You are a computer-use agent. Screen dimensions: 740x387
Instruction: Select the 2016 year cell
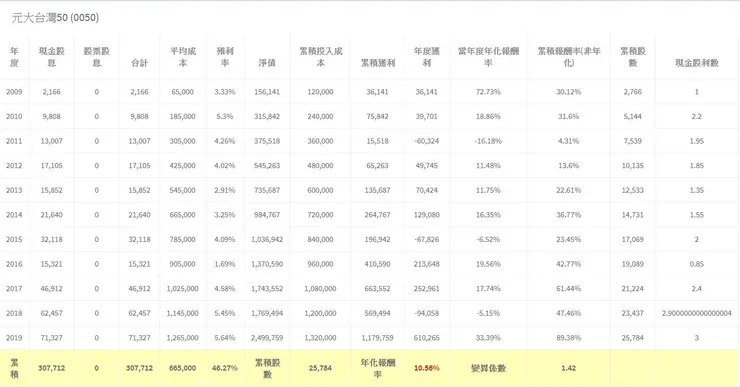tap(14, 264)
